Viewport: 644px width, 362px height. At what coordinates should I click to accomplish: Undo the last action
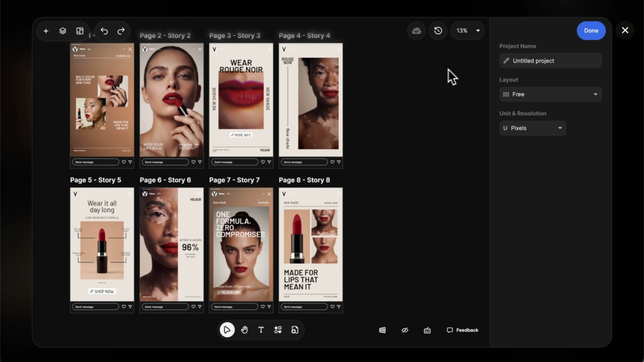click(x=104, y=31)
